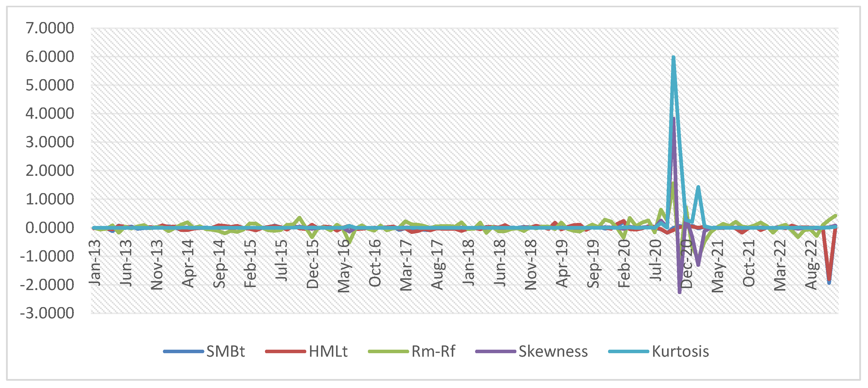Screen dimensions: 868x388
Task: Click the Skewness legend entry
Action: coord(553,351)
